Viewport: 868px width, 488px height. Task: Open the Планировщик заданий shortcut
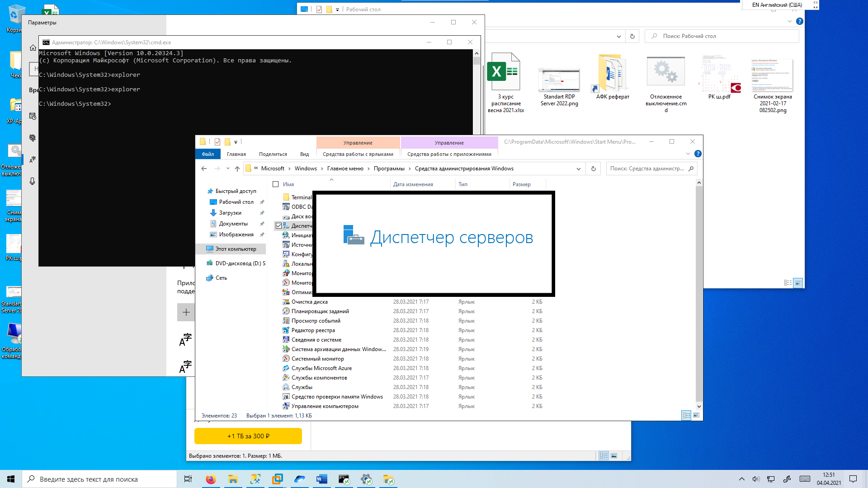tap(321, 311)
